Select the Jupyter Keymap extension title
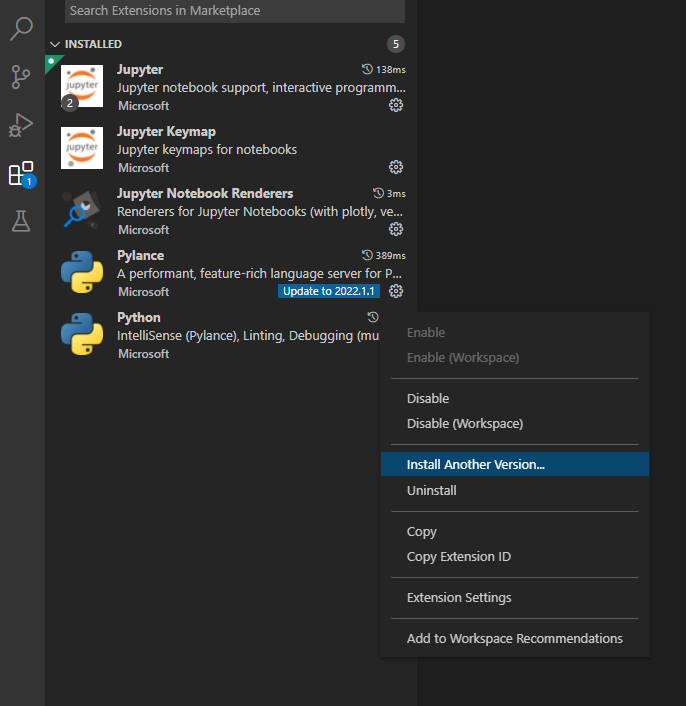 [166, 131]
